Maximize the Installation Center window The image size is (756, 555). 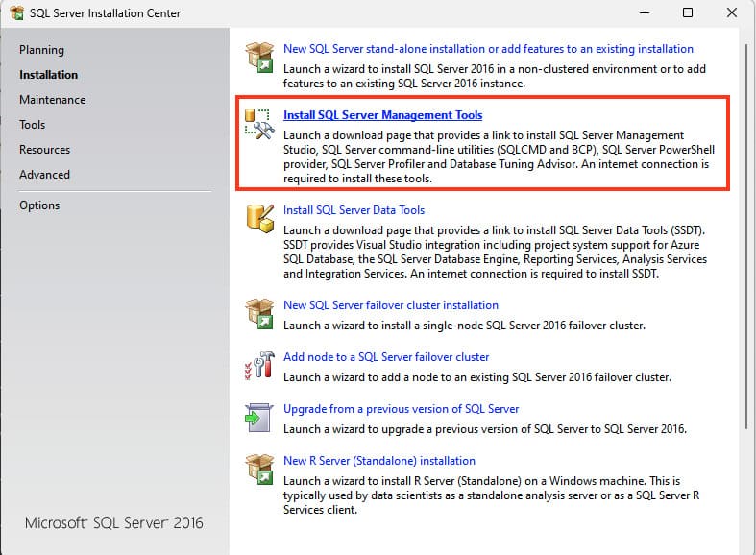pos(687,13)
